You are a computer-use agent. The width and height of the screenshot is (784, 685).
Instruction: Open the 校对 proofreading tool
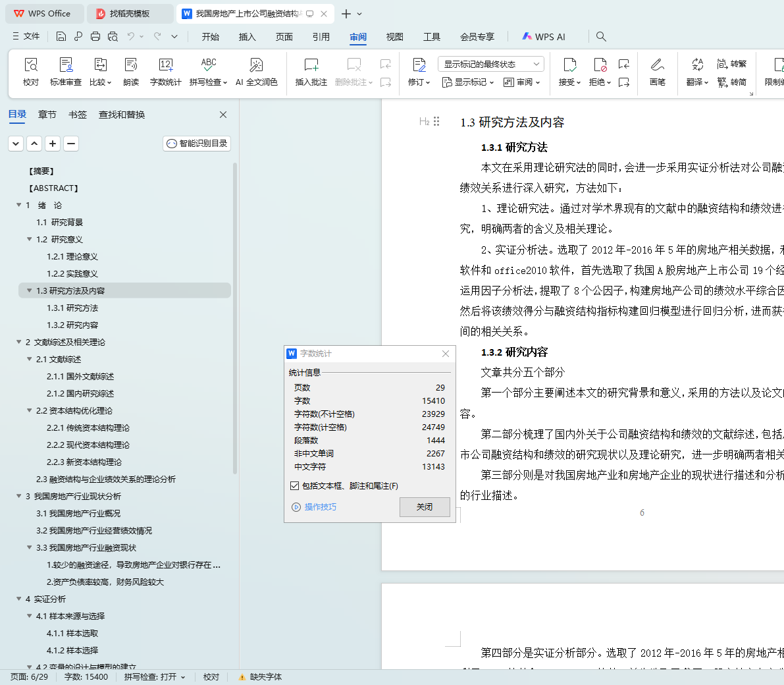31,72
